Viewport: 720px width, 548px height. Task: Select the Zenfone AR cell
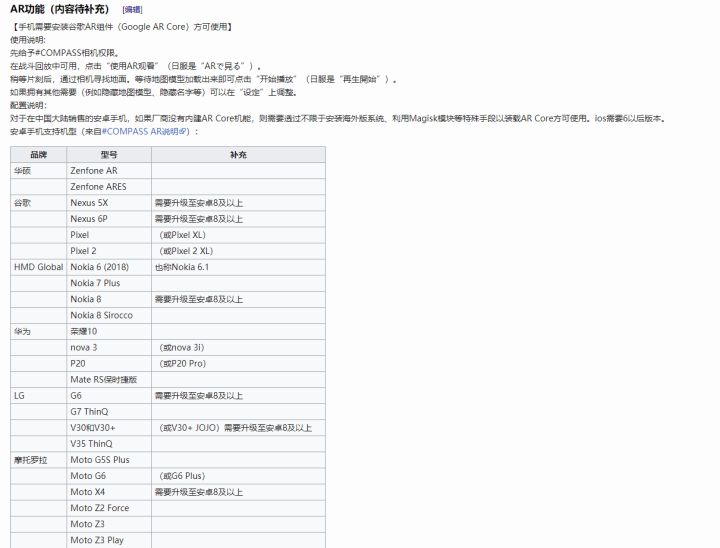[109, 171]
